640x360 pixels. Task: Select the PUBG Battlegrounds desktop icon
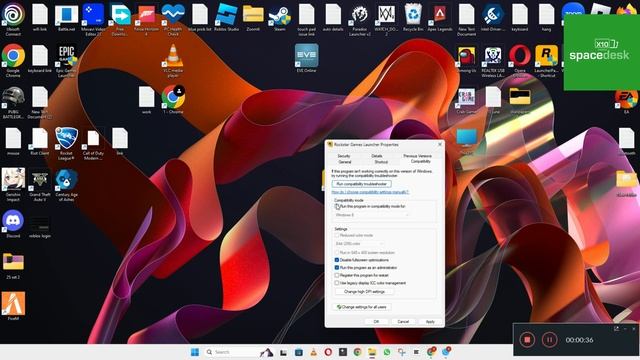point(13,102)
